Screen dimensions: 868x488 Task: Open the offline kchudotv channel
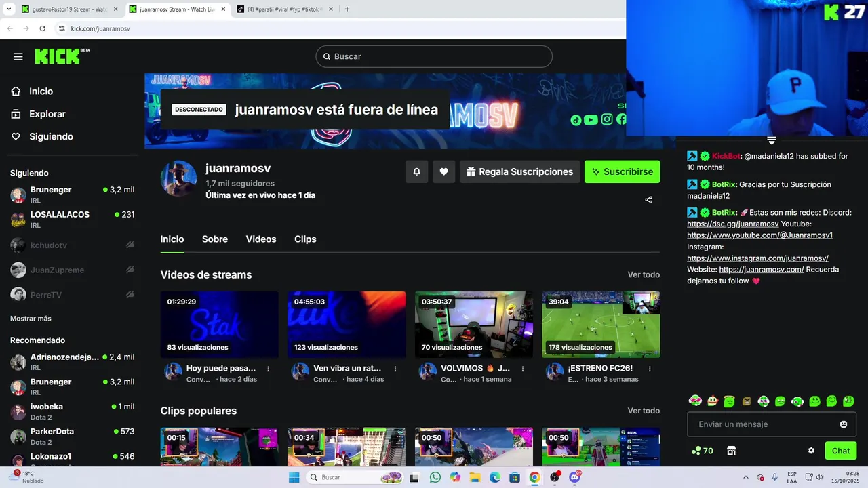click(x=72, y=245)
